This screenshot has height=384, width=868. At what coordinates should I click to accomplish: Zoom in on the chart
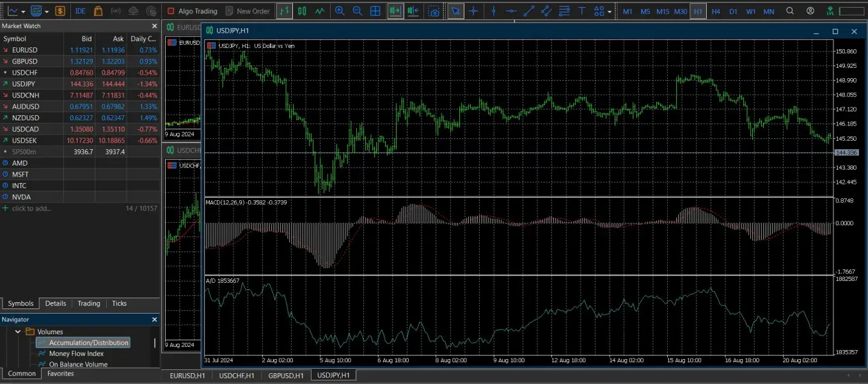(x=340, y=11)
